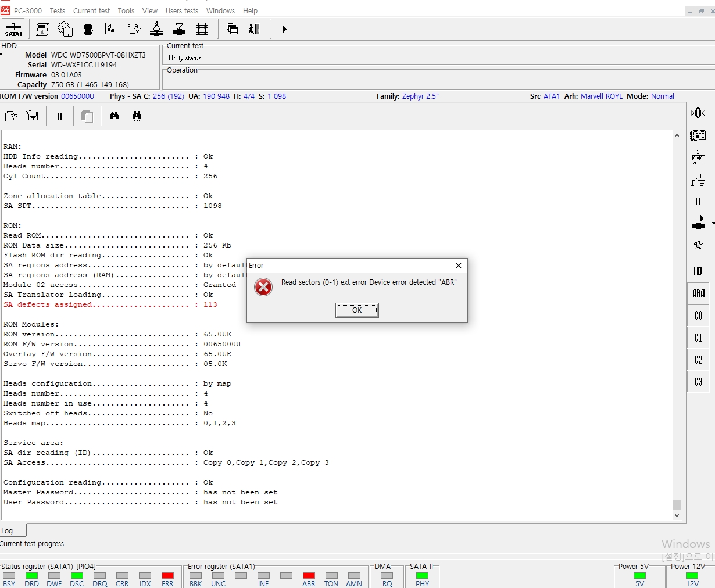The width and height of the screenshot is (715, 588).
Task: Click the Src value ATA1
Action: (x=552, y=96)
